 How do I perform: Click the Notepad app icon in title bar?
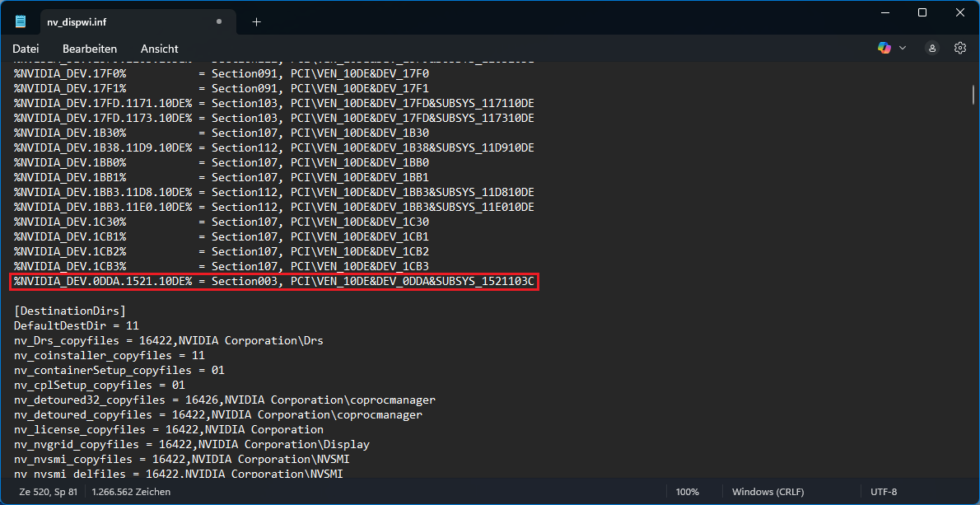click(x=18, y=21)
